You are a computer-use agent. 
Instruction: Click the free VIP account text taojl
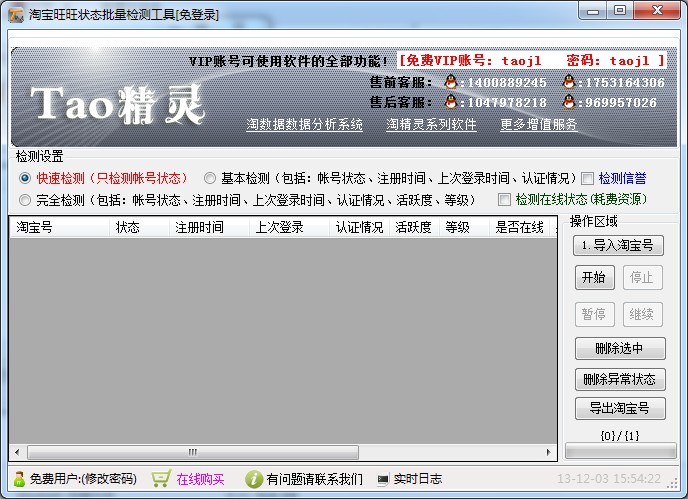521,60
